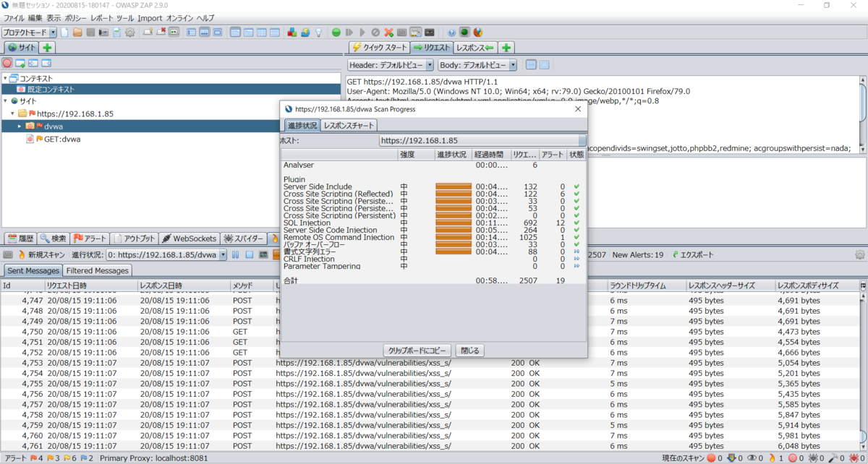Click the skip arrow for Parameter Tampering
868x464 pixels.
pyautogui.click(x=576, y=266)
